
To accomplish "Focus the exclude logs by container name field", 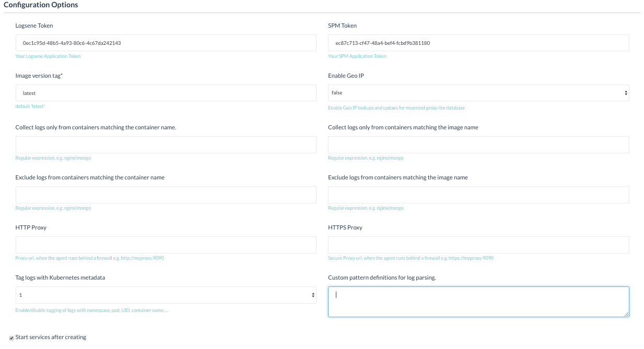I will tap(166, 195).
